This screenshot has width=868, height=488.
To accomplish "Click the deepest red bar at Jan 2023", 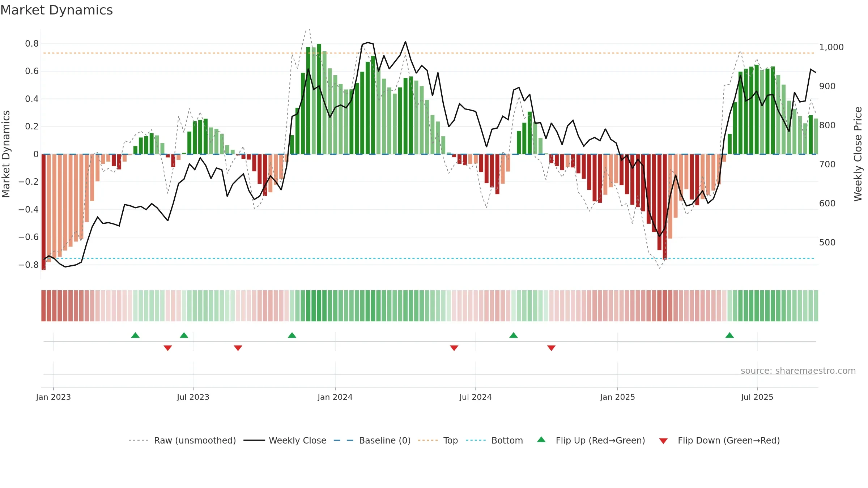I will pos(43,212).
